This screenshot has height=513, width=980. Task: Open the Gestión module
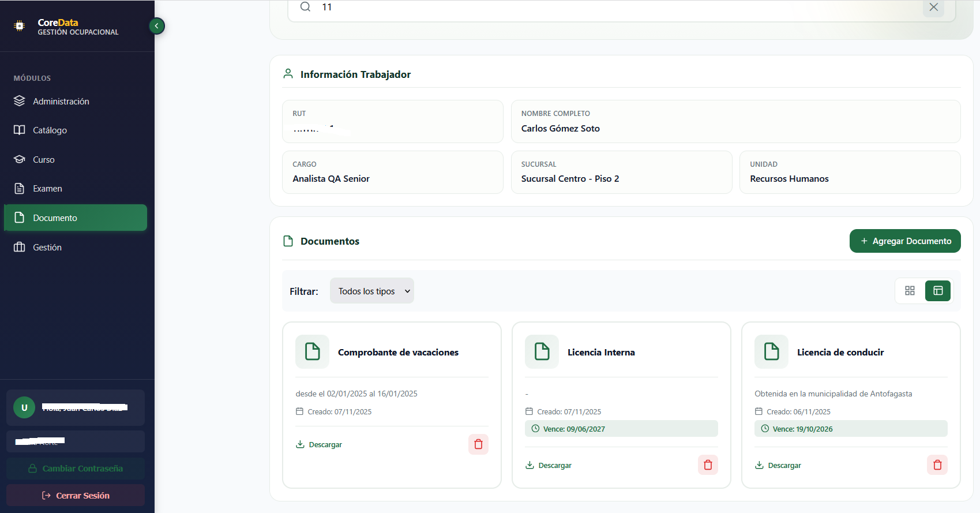click(x=47, y=248)
